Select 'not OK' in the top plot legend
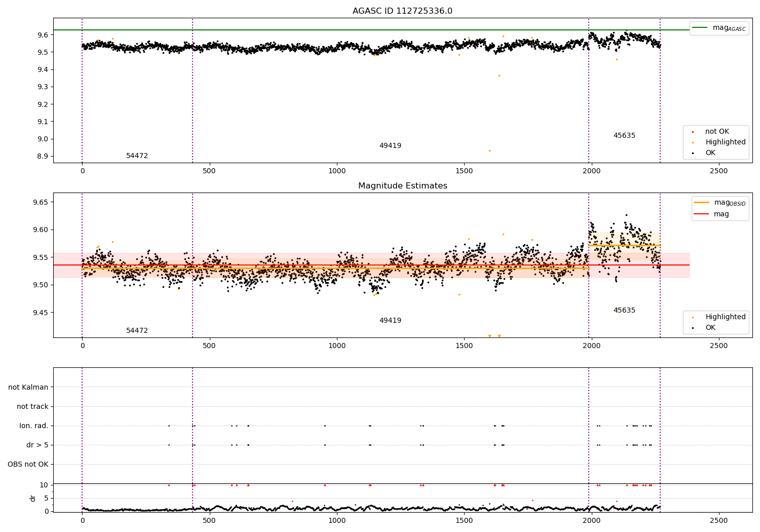The height and width of the screenshot is (532, 760). (x=717, y=132)
